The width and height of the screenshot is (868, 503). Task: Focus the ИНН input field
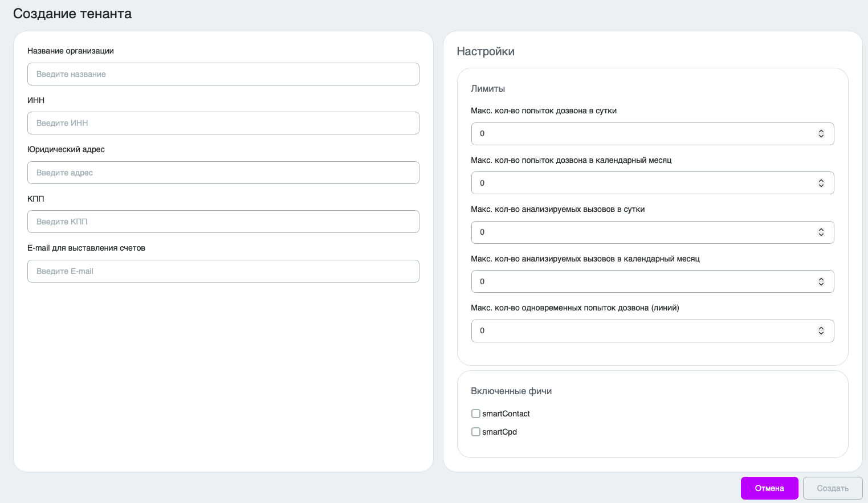coord(223,123)
